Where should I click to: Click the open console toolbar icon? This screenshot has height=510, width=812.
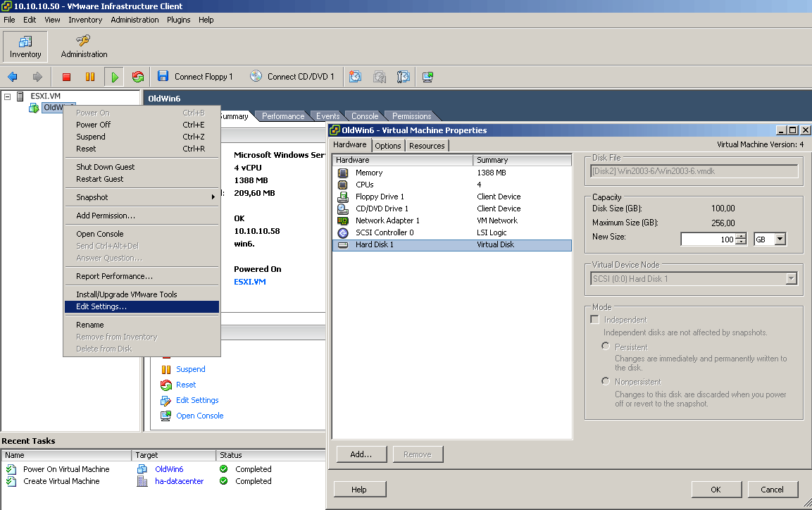pyautogui.click(x=427, y=77)
